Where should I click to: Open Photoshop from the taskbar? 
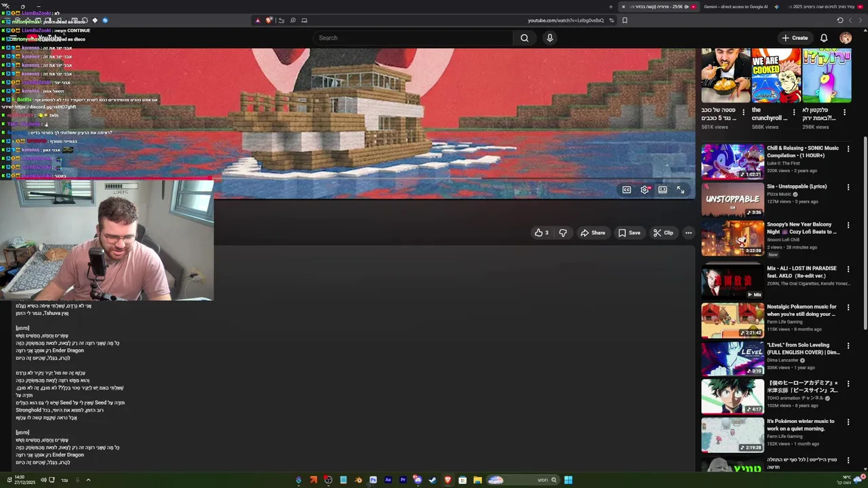pos(373,480)
